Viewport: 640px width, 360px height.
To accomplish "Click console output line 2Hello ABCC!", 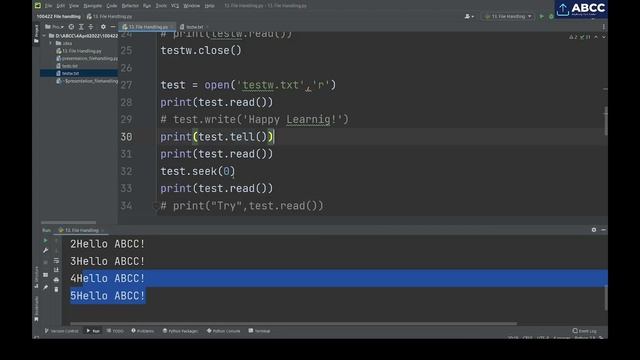I will (107, 244).
